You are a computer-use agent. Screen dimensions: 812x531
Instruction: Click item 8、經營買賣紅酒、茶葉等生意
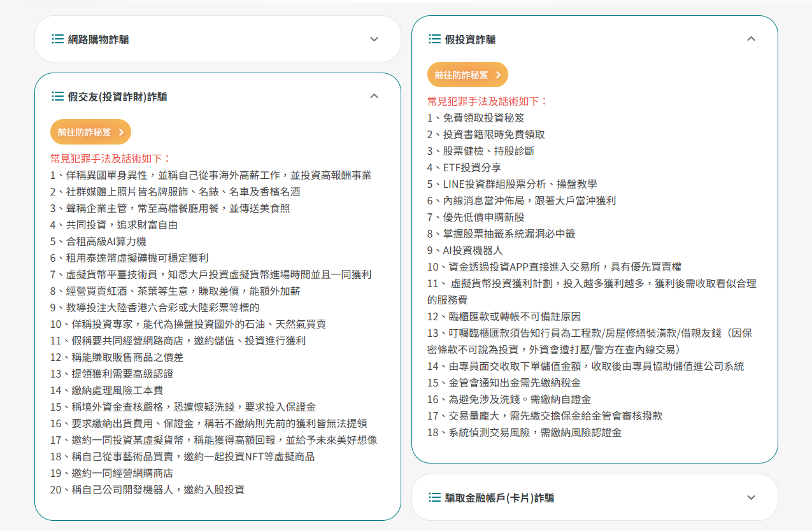(175, 291)
